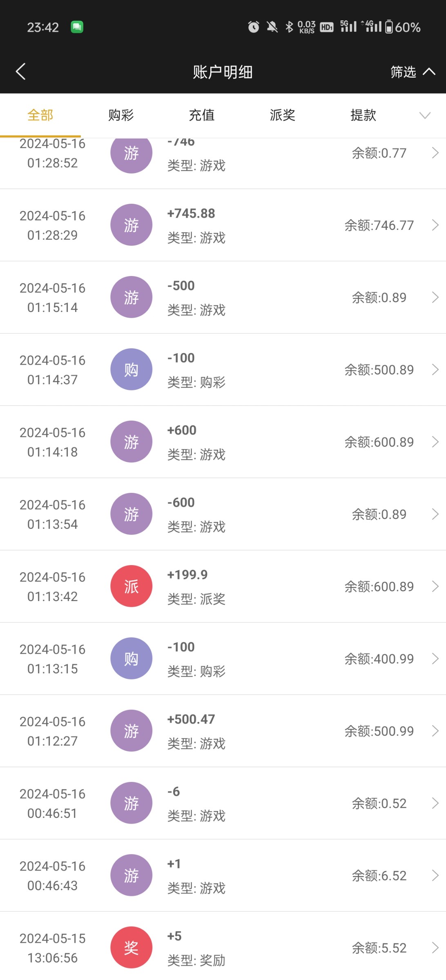Open details chevron for 余额:746.77 row
Screen dimensions: 446x980
tap(435, 225)
